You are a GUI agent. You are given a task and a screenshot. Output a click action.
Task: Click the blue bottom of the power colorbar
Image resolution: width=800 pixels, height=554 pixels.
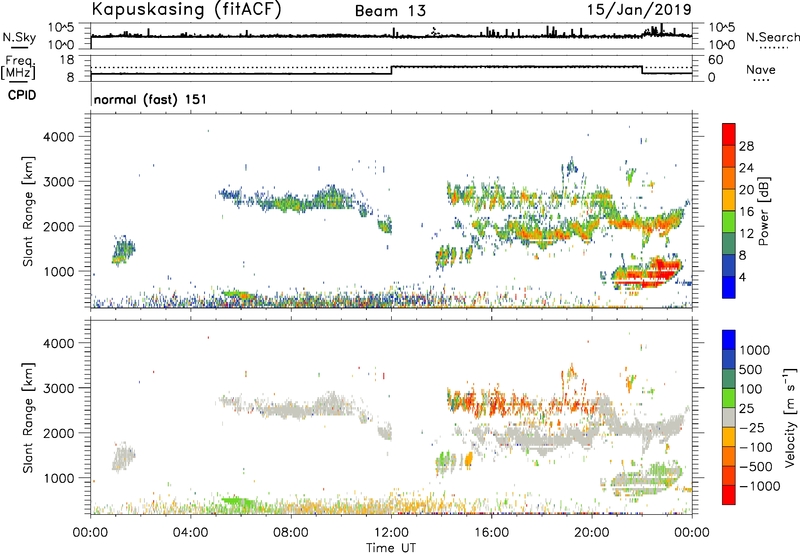(x=729, y=288)
